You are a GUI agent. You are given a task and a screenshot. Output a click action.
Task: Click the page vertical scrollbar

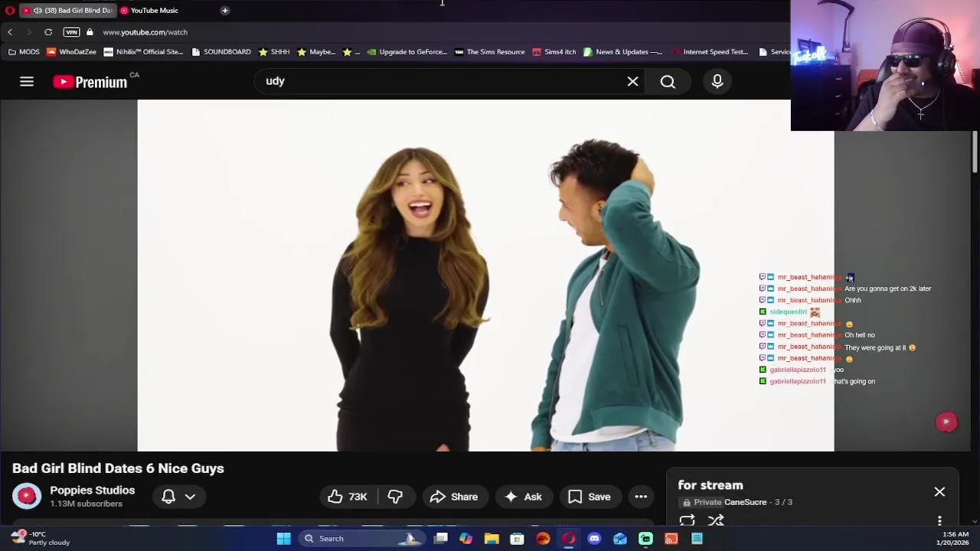(x=975, y=153)
